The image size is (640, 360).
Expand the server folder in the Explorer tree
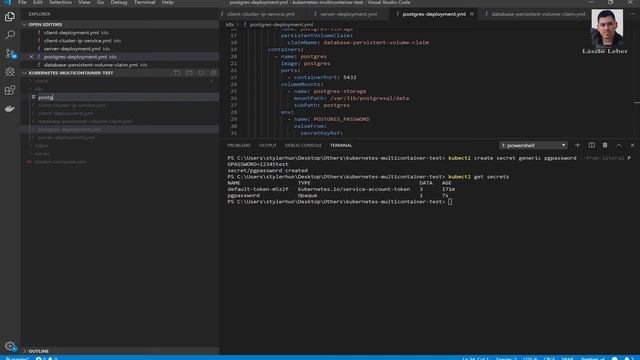[x=42, y=154]
